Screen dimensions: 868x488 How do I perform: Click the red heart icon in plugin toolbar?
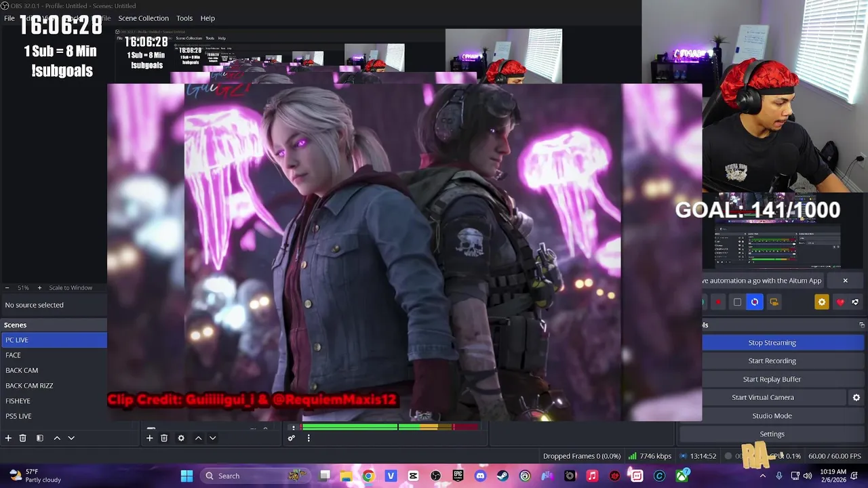click(x=840, y=302)
